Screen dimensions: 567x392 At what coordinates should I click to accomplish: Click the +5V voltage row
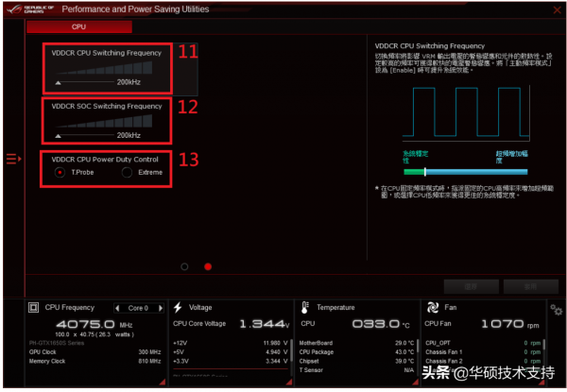pos(231,352)
